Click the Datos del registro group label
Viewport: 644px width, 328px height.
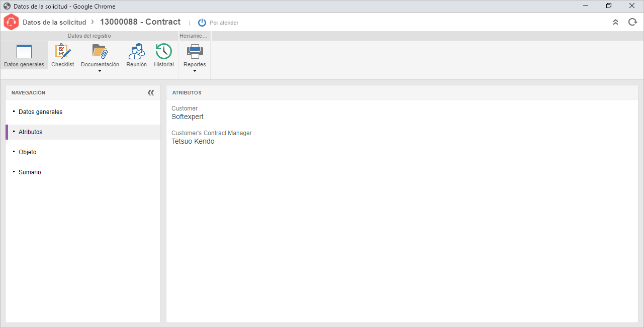89,36
